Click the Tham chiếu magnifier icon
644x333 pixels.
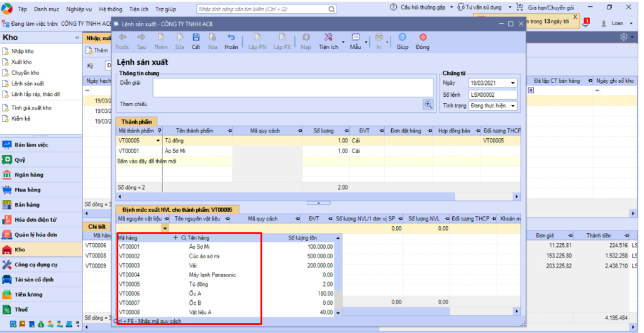coord(428,104)
